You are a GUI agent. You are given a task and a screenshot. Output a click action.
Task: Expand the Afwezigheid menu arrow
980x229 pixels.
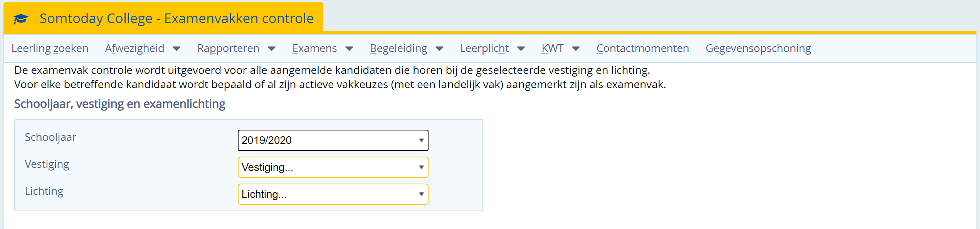[177, 48]
